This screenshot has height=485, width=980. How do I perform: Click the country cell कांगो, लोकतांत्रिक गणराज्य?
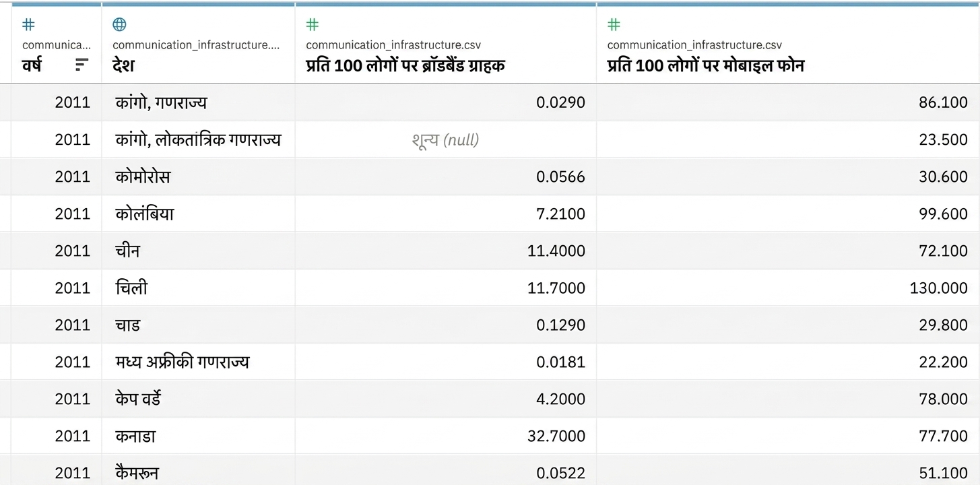coord(198,139)
